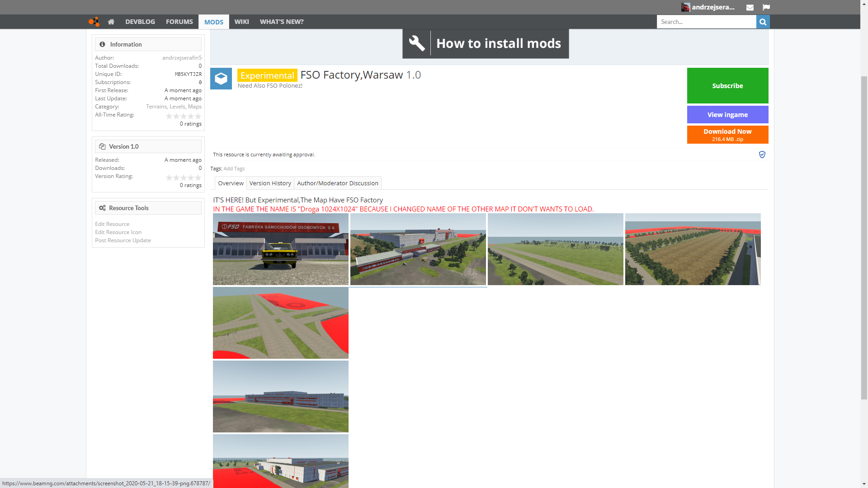The width and height of the screenshot is (868, 488).
Task: Click the Resource Tools gears icon
Action: pyautogui.click(x=102, y=208)
